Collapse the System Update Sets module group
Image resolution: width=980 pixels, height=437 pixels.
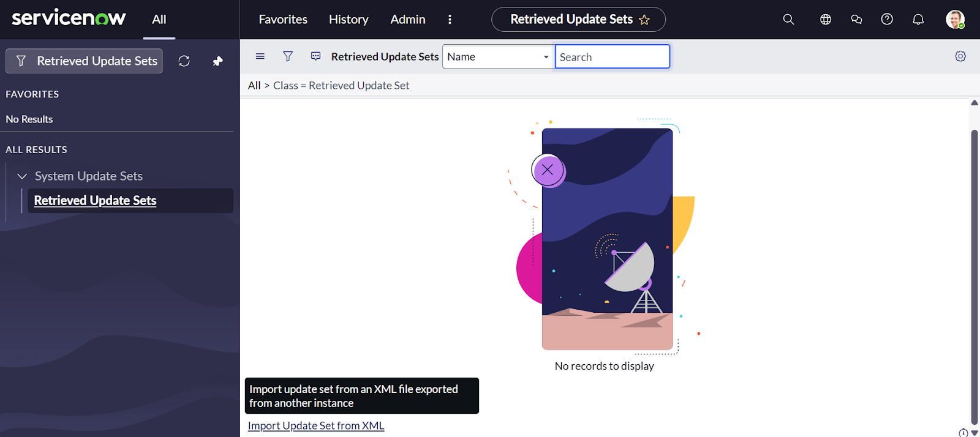coord(23,176)
